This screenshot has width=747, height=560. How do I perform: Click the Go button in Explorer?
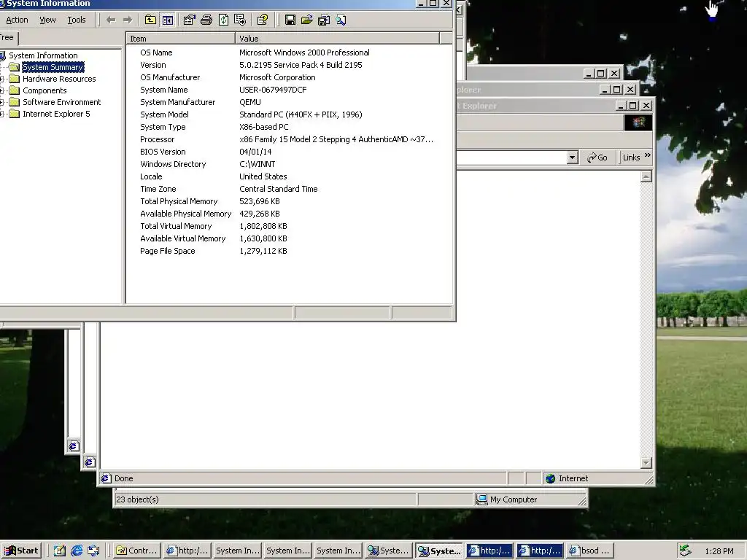tap(597, 157)
